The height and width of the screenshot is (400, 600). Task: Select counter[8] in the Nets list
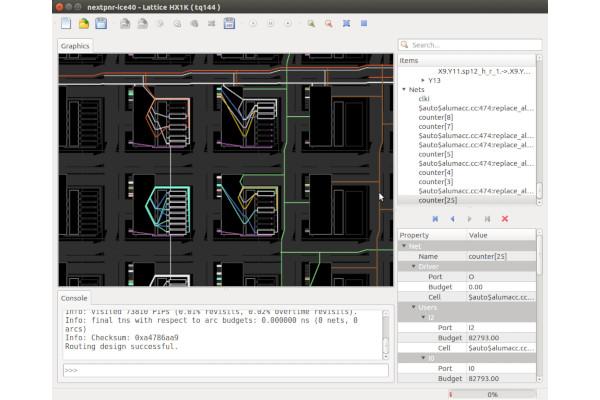[x=435, y=117]
